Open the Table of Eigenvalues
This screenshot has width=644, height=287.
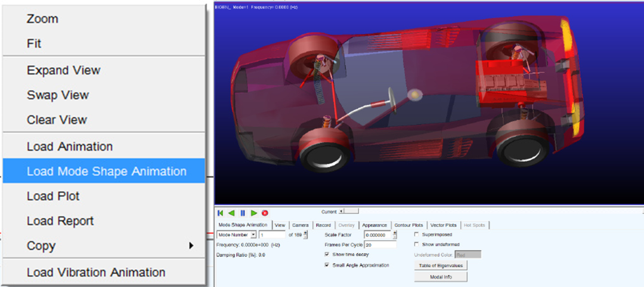(x=441, y=266)
